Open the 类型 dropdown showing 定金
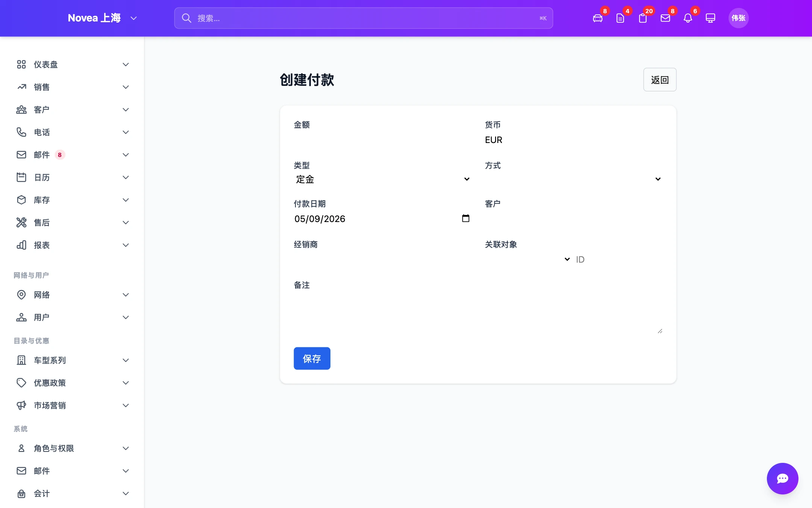Viewport: 812px width, 508px height. pos(382,179)
